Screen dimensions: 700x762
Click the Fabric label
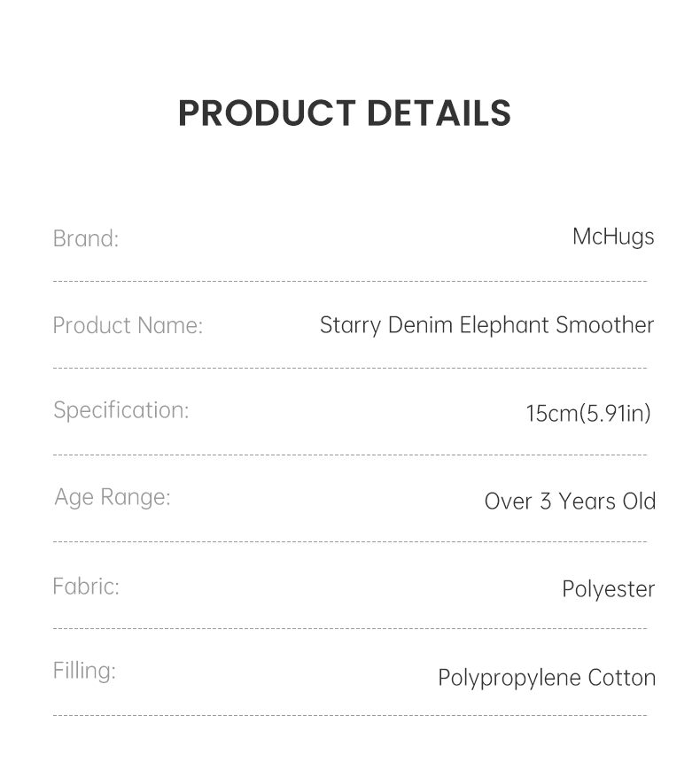(x=86, y=587)
